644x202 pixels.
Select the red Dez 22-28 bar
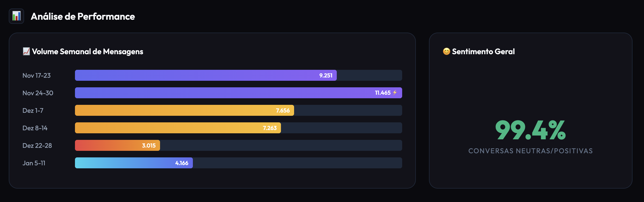coord(107,145)
